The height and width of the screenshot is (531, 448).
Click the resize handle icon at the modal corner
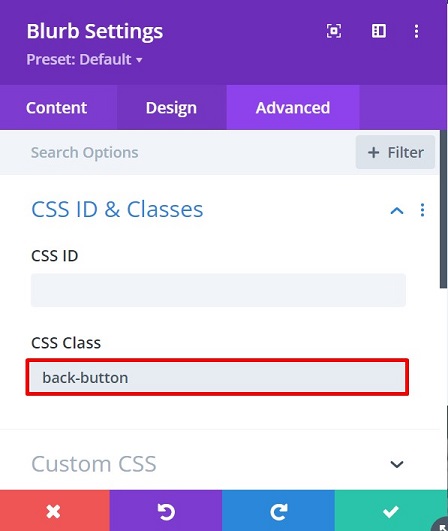(x=442, y=524)
